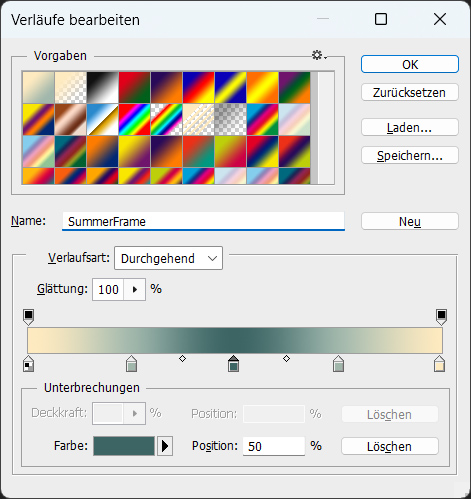This screenshot has height=499, width=471.
Task: Click the OK button
Action: [x=410, y=64]
